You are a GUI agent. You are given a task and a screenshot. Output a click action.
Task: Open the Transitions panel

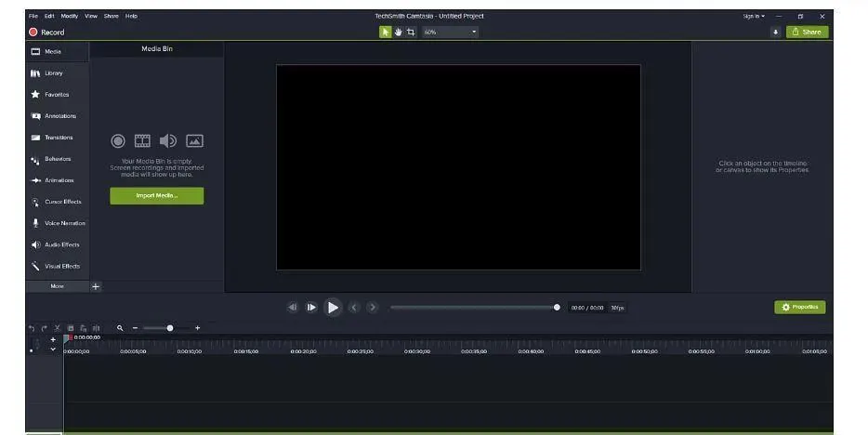point(57,138)
